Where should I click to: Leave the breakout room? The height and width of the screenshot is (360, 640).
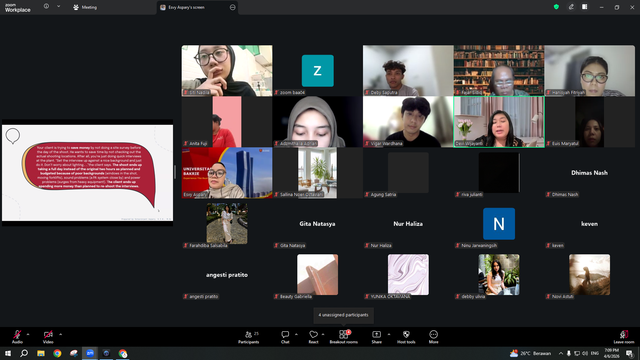624,337
